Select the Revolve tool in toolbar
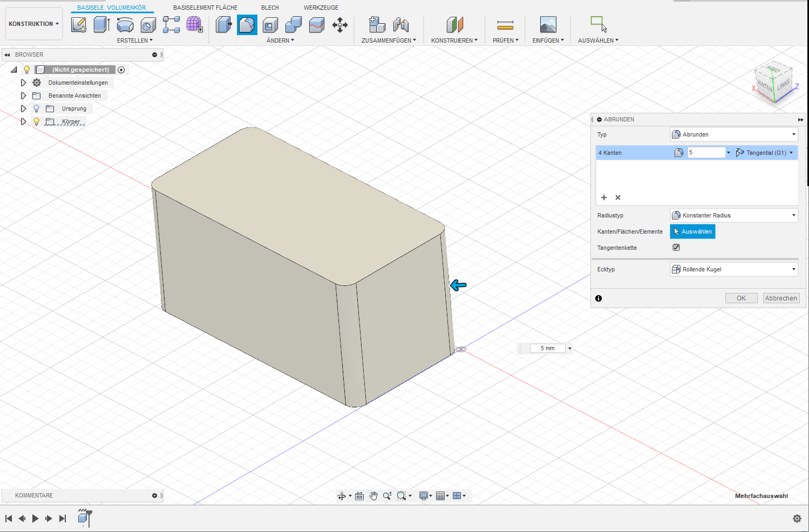809x532 pixels. [125, 25]
